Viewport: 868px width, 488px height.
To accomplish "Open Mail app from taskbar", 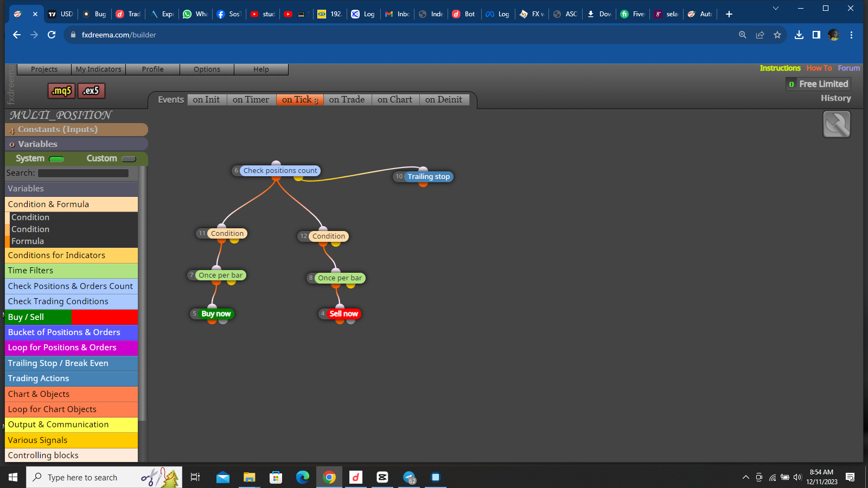I will 223,477.
